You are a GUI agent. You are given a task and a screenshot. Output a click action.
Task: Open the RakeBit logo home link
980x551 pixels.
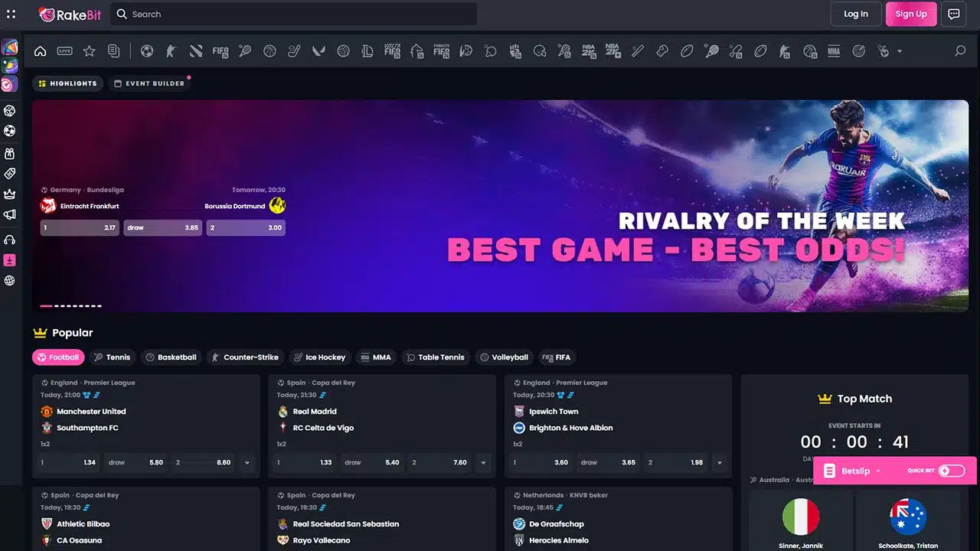click(x=70, y=14)
